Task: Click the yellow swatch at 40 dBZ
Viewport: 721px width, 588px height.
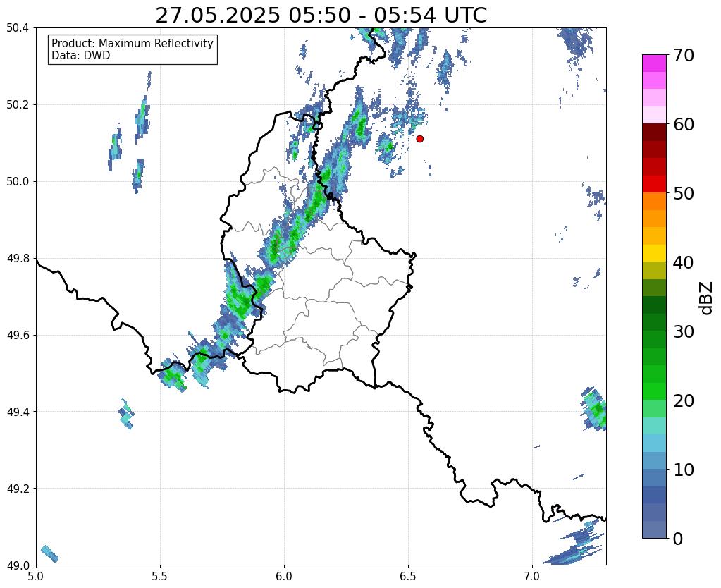Action: coord(654,253)
